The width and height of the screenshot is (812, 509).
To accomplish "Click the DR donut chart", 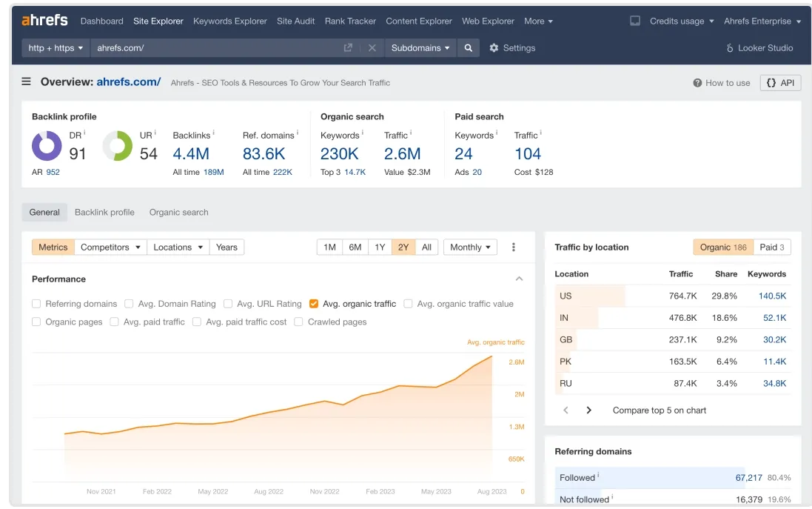I will point(47,146).
